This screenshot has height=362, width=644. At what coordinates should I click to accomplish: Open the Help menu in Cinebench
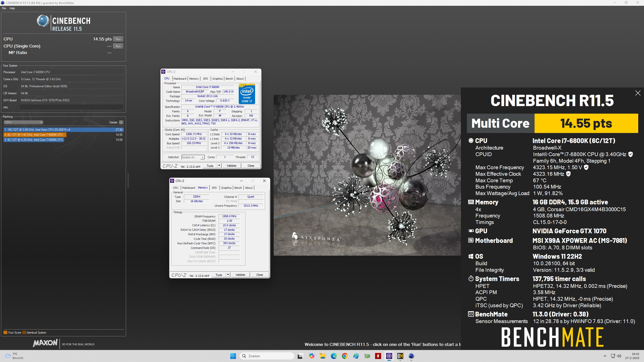click(12, 8)
